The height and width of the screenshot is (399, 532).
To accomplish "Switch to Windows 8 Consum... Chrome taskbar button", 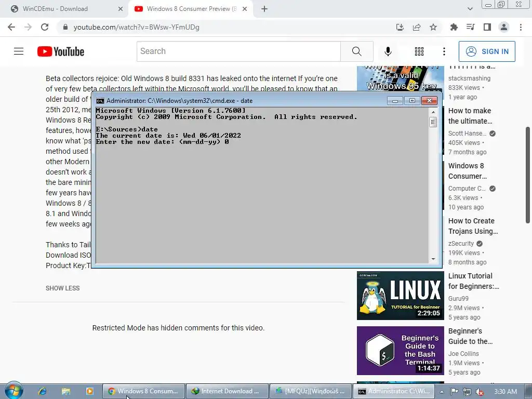I will (144, 391).
